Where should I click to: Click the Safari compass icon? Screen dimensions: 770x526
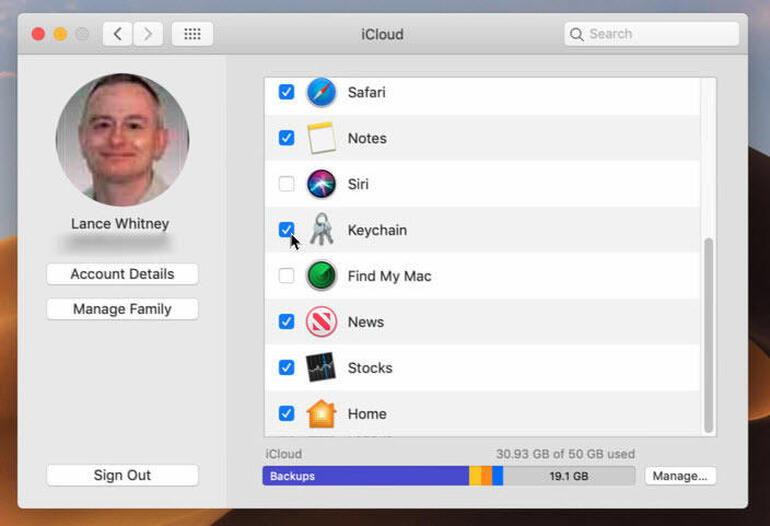321,92
